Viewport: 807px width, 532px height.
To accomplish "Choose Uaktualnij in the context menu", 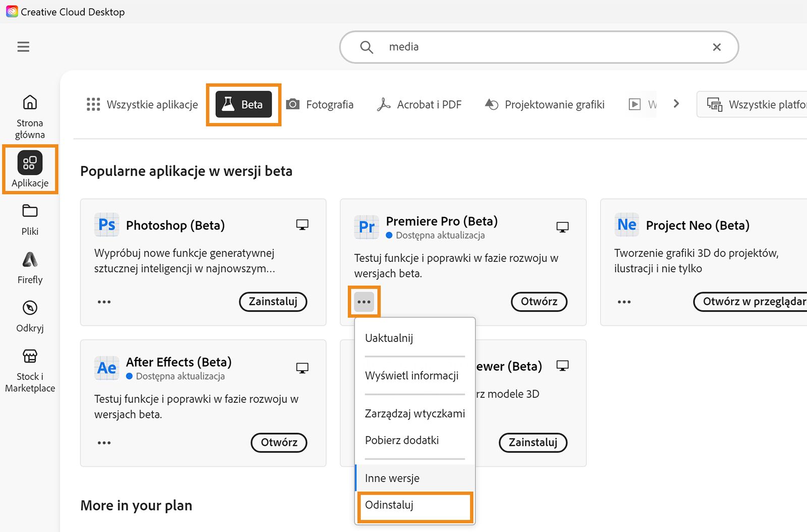I will click(x=415, y=338).
